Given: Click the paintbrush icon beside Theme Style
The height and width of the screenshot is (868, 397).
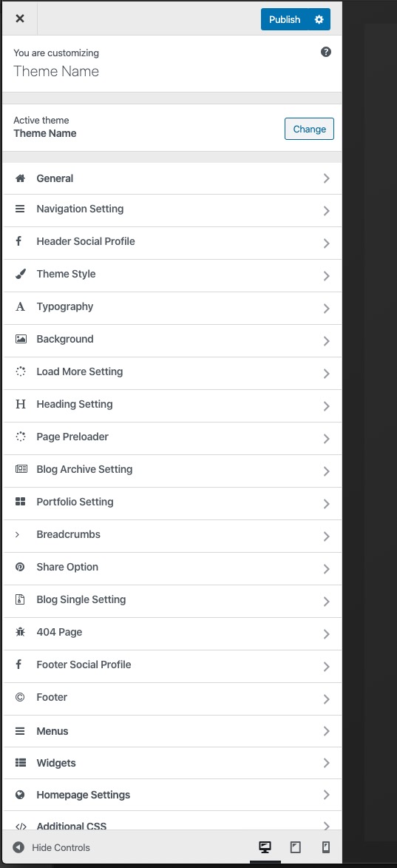Looking at the screenshot, I should [x=21, y=275].
